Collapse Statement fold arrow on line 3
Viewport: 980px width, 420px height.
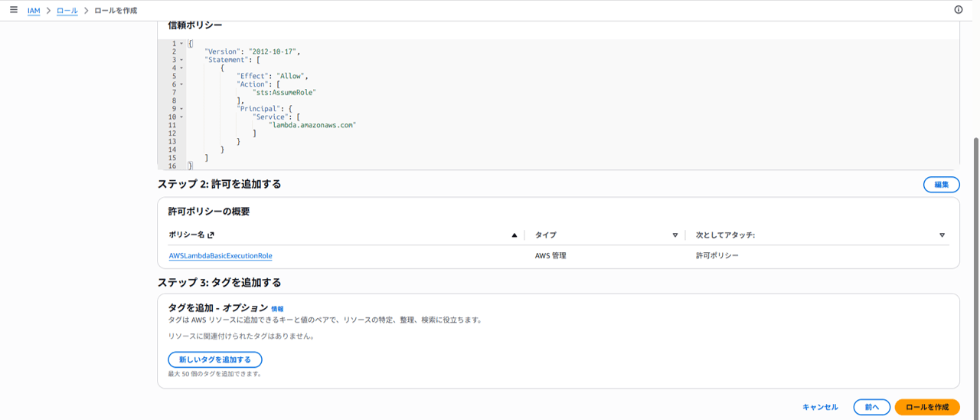(x=181, y=60)
